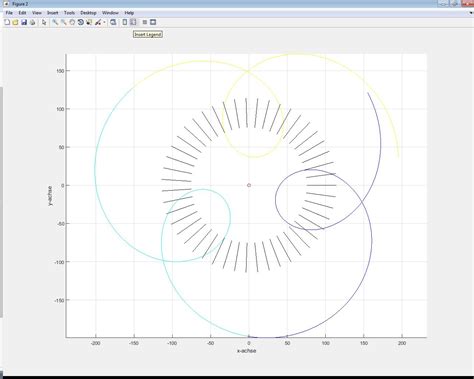
Task: Click y-axis tick label 50
Action: pos(62,147)
